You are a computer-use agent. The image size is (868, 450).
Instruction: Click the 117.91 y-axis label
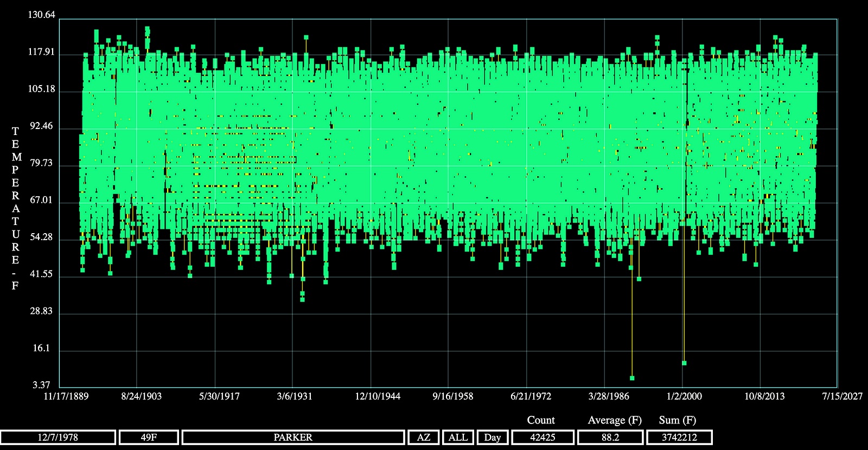[x=42, y=52]
